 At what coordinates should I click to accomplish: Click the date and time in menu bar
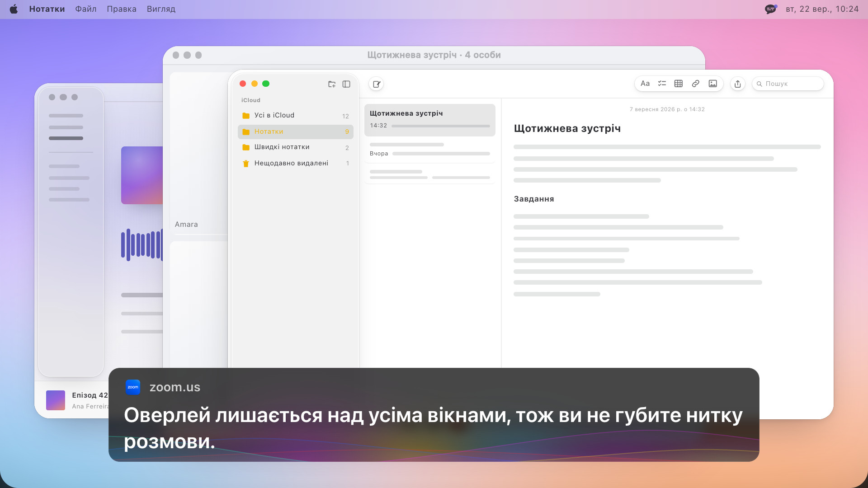coord(822,9)
